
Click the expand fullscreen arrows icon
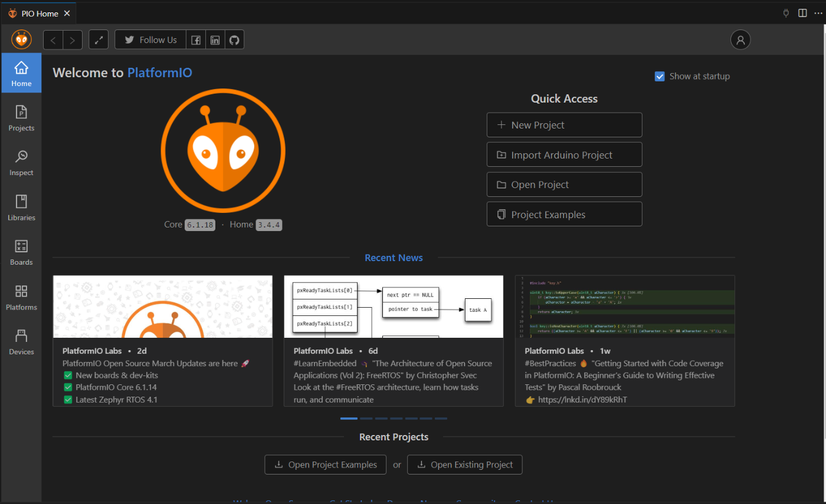[99, 40]
